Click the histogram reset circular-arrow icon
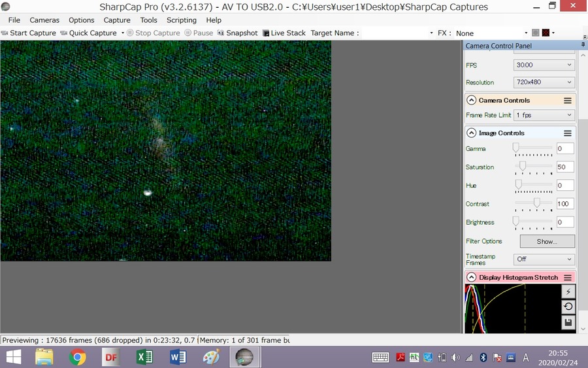This screenshot has height=368, width=588. [x=568, y=307]
